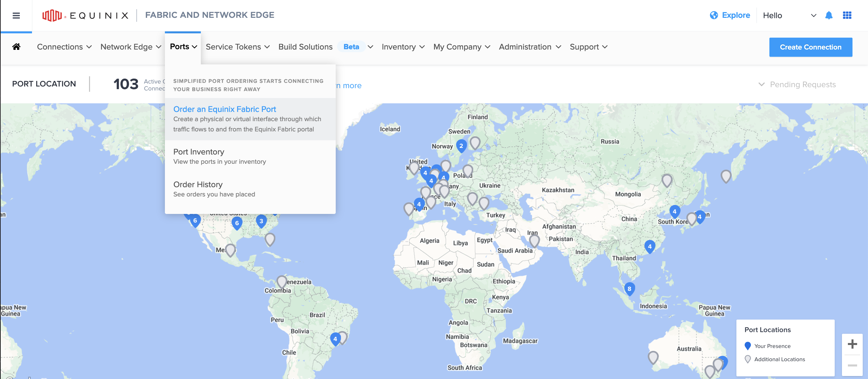Open the apps grid launcher
This screenshot has width=868, height=379.
coord(847,15)
